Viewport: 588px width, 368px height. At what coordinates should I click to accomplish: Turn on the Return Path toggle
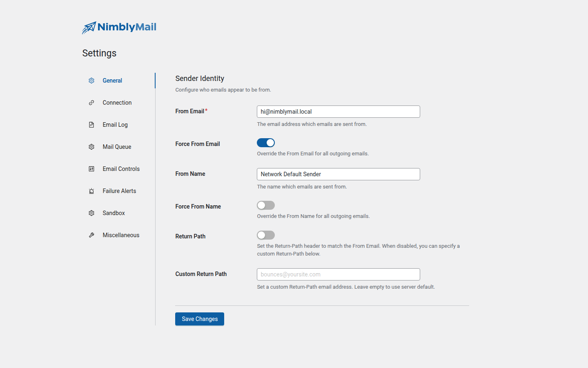point(266,235)
